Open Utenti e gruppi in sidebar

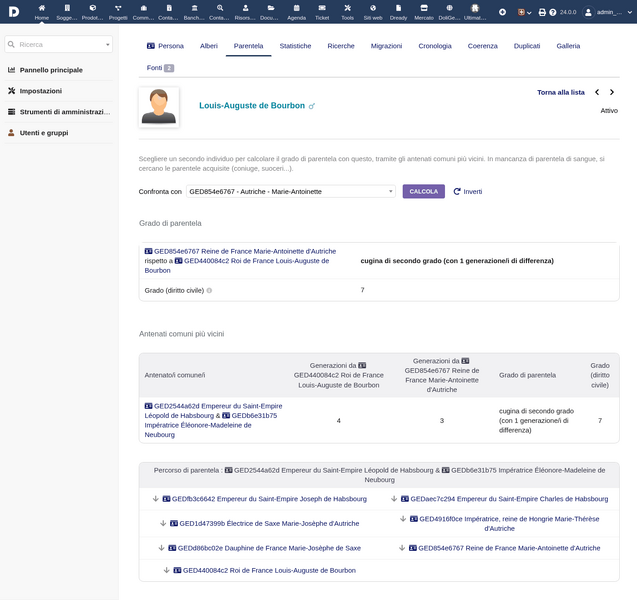point(44,133)
